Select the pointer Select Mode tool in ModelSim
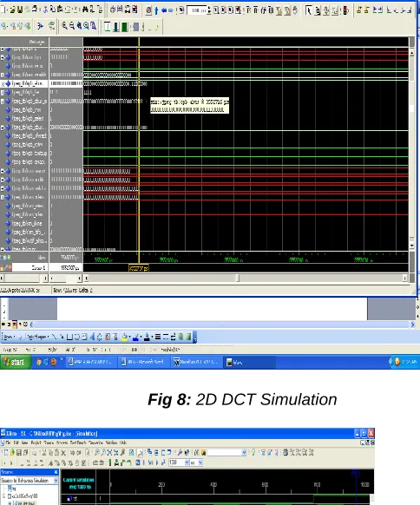This screenshot has height=505, width=420. pyautogui.click(x=309, y=10)
